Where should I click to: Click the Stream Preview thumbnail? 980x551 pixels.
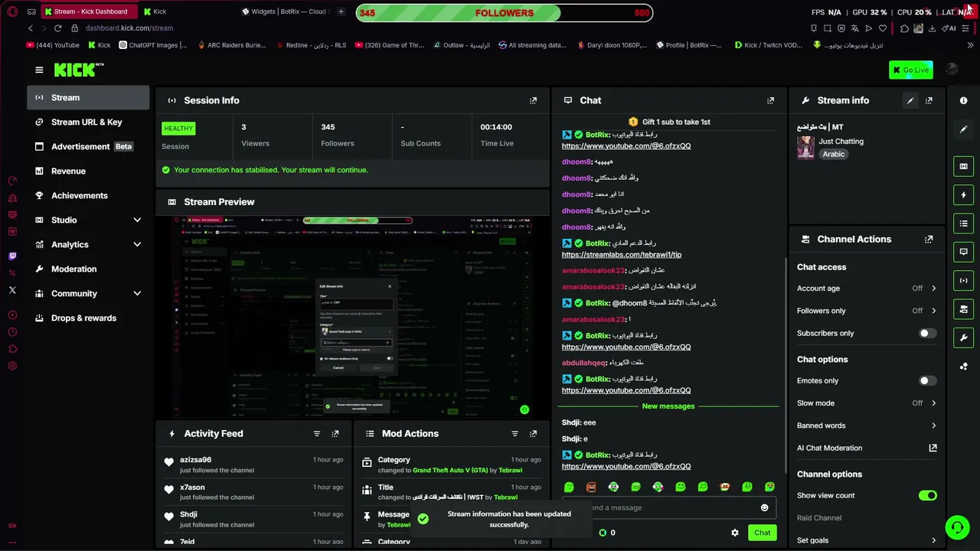353,318
